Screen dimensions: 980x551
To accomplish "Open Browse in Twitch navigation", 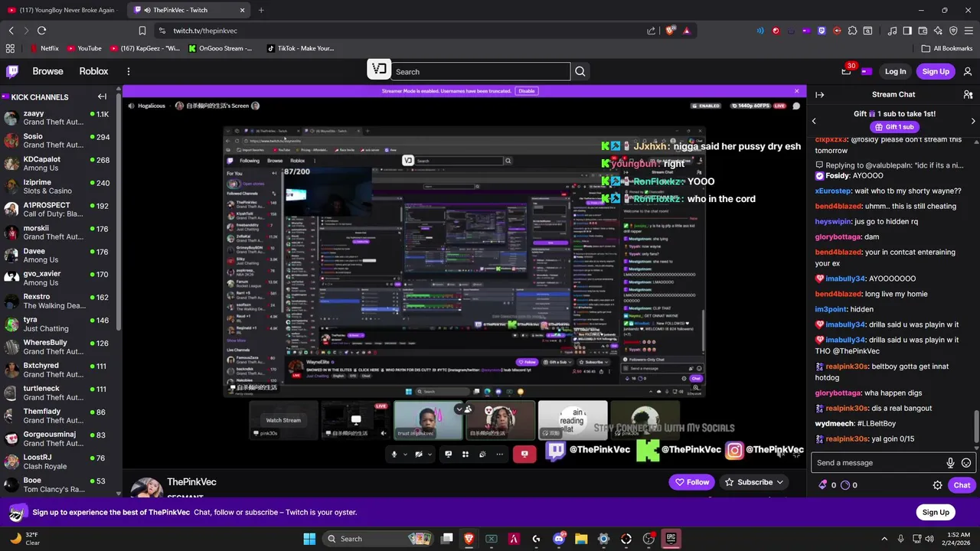I will tap(47, 71).
